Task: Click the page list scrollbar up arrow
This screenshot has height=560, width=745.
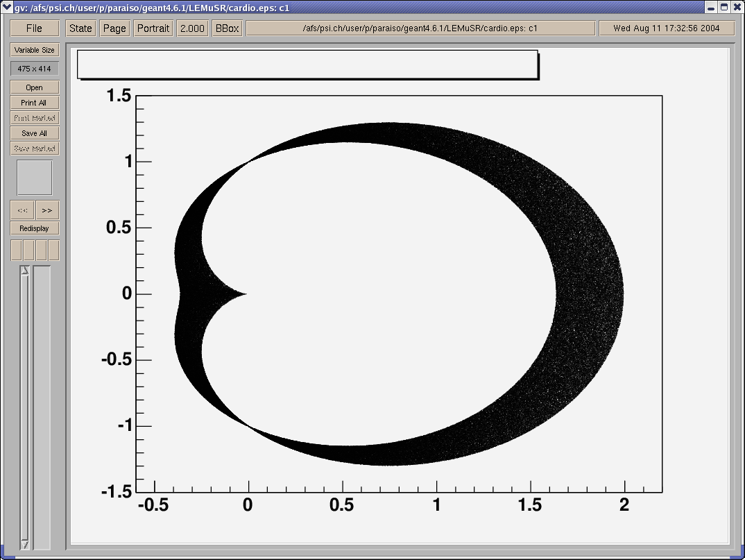Action: (25, 271)
